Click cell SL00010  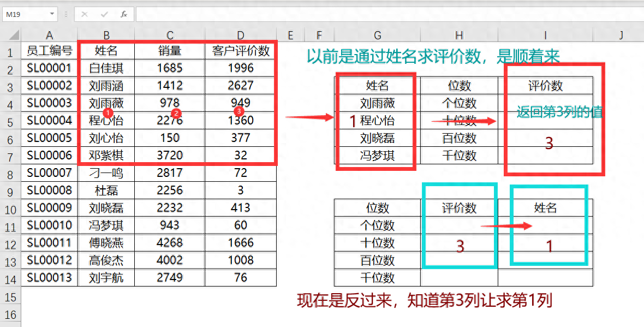click(x=49, y=225)
